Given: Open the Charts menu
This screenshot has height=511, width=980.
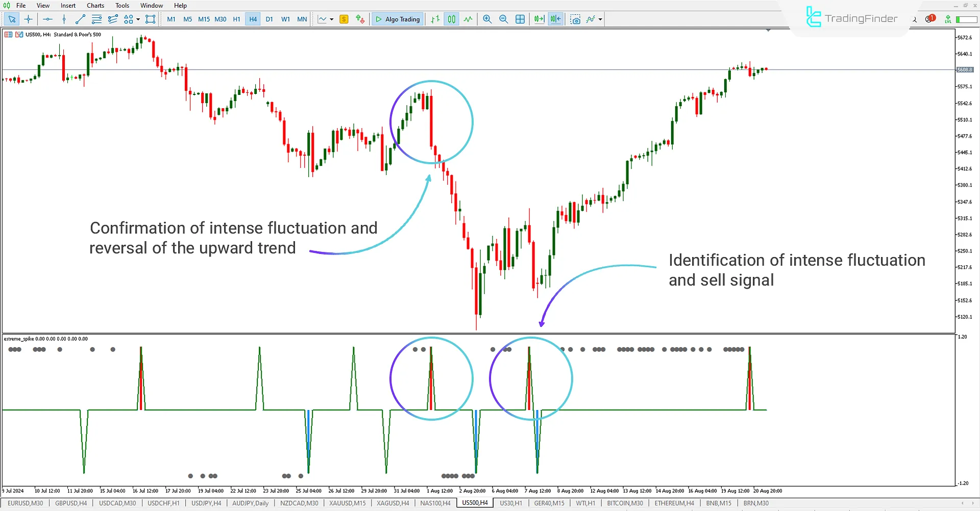Looking at the screenshot, I should tap(95, 5).
